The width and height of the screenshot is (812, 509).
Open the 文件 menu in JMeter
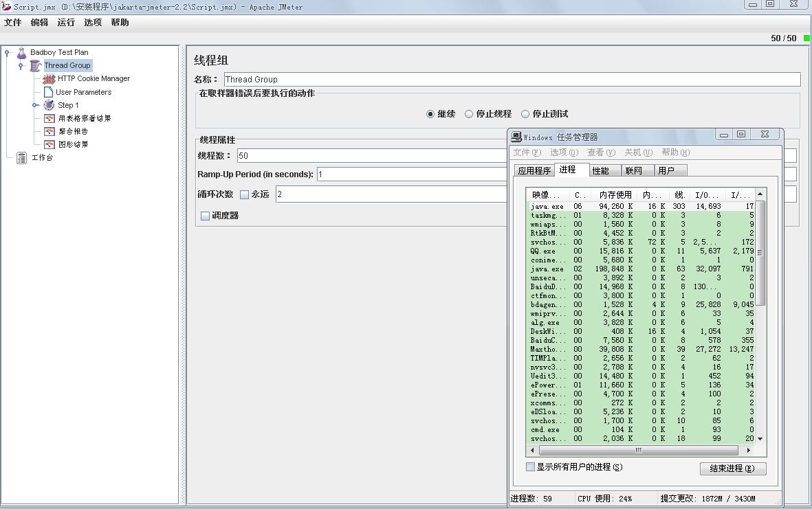point(13,22)
